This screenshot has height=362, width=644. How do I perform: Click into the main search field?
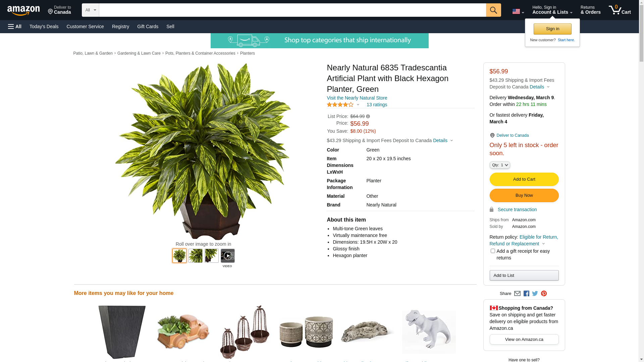(x=292, y=10)
